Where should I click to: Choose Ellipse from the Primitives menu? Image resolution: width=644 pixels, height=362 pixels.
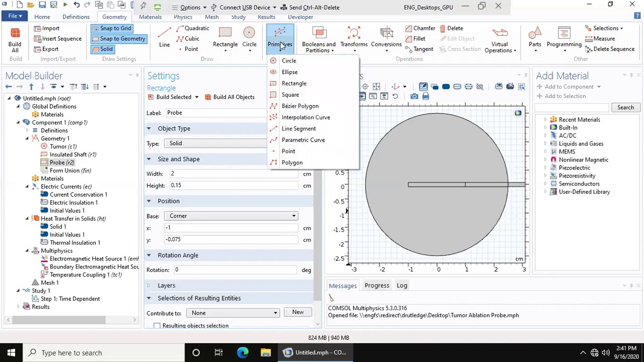click(290, 72)
